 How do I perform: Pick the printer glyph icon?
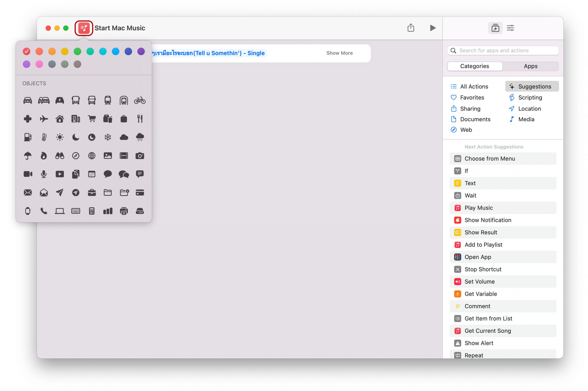click(x=124, y=211)
